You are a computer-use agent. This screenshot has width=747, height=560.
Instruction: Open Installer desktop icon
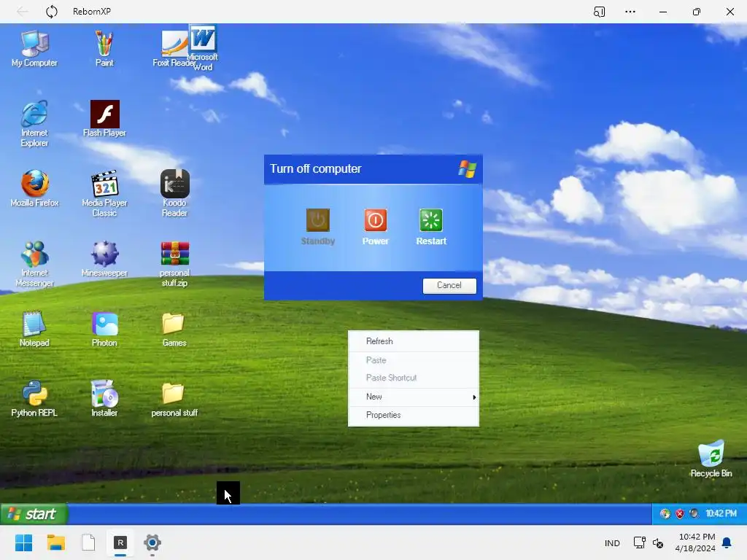click(104, 399)
